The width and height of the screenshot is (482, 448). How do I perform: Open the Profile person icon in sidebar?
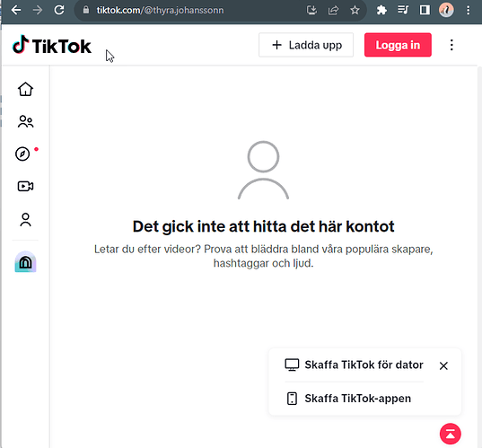(x=25, y=220)
